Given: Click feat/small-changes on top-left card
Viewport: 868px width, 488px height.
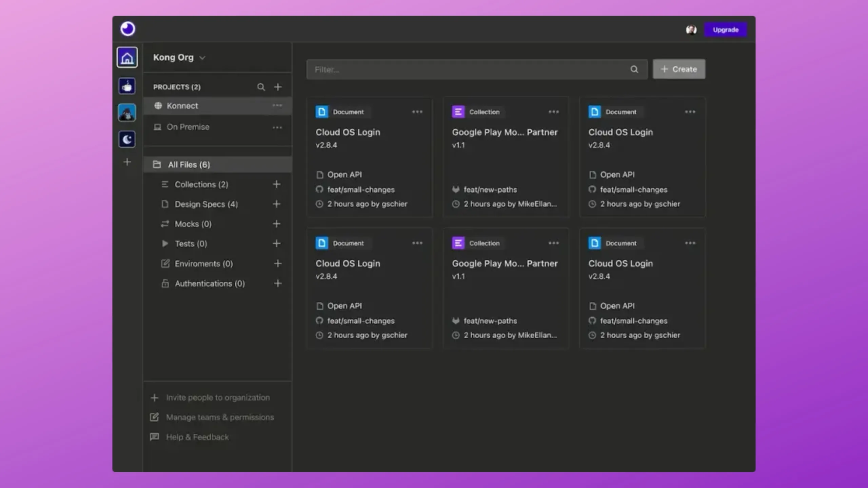Looking at the screenshot, I should [361, 190].
